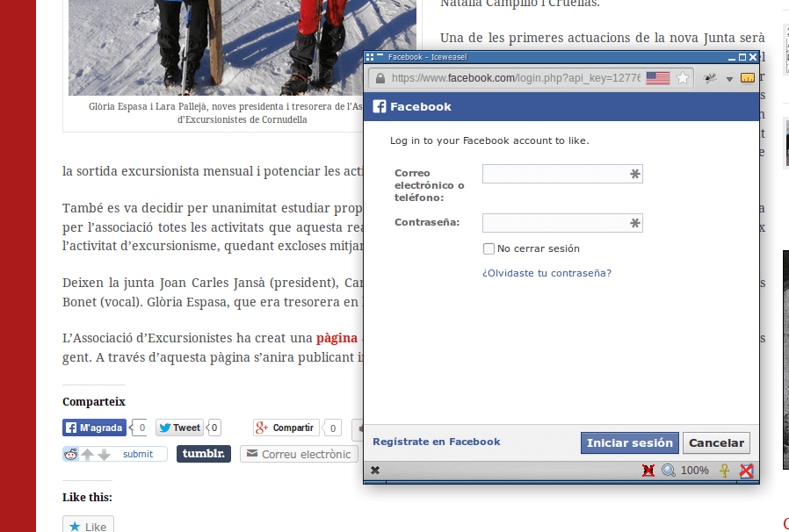Click the padlock site identity icon
Image resolution: width=789 pixels, height=532 pixels.
[380, 78]
